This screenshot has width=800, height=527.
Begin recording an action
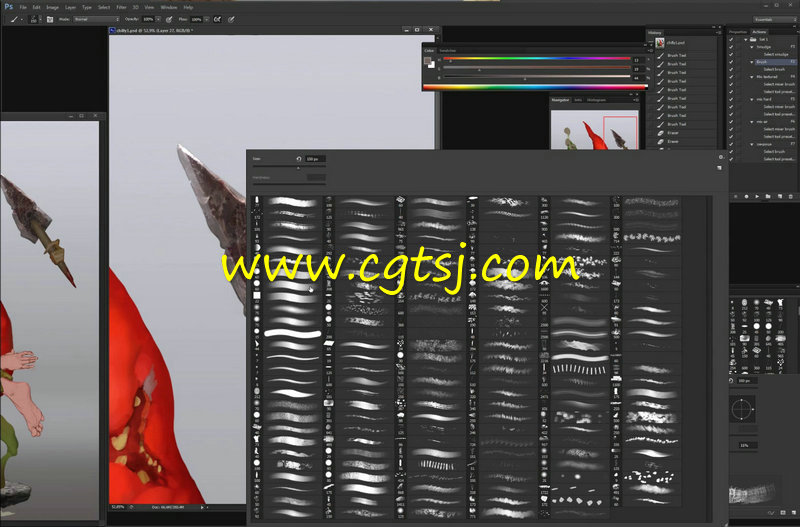click(x=746, y=196)
